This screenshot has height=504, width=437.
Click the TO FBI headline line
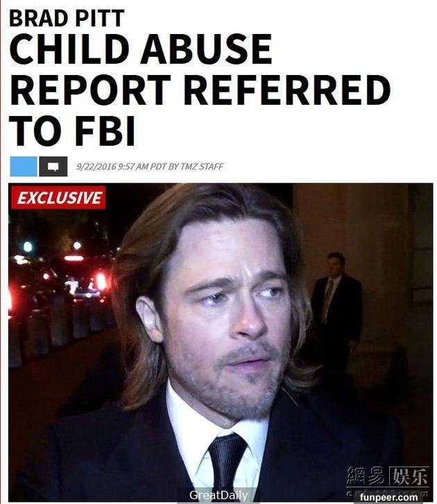coord(72,131)
